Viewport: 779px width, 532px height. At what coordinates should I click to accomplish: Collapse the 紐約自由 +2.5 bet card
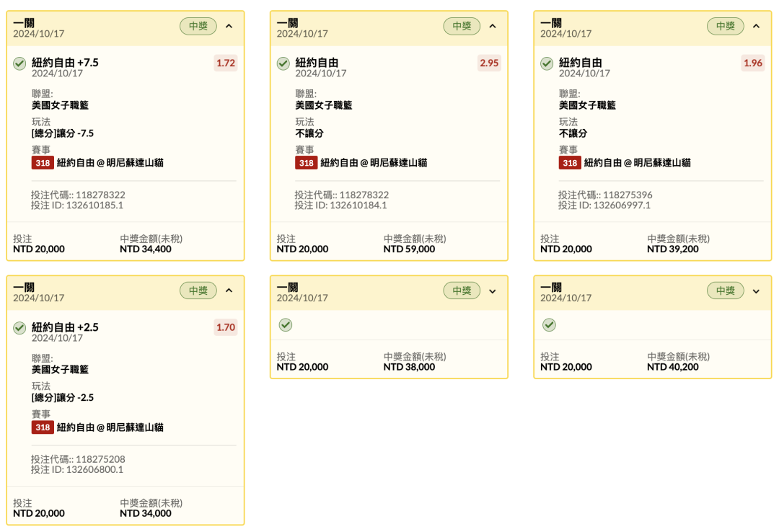point(229,291)
